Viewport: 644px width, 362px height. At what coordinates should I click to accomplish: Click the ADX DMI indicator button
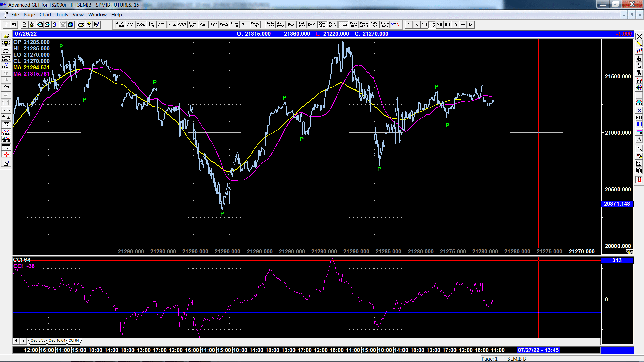pos(120,25)
